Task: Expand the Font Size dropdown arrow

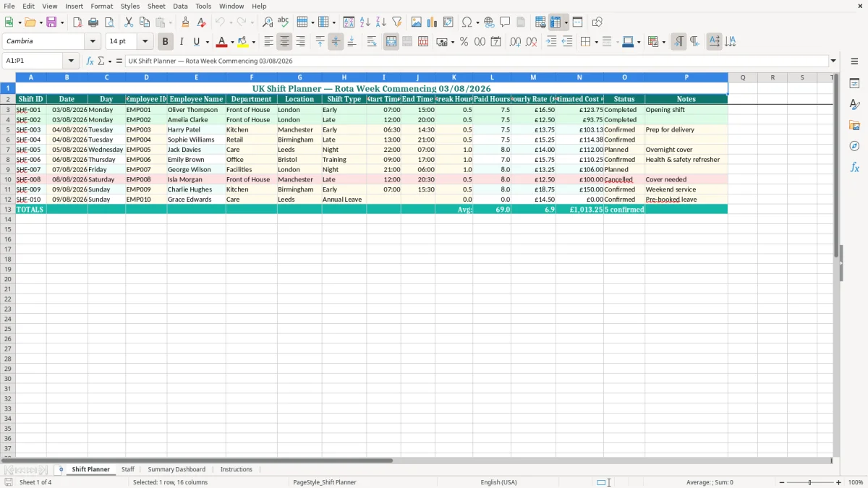Action: pyautogui.click(x=145, y=42)
